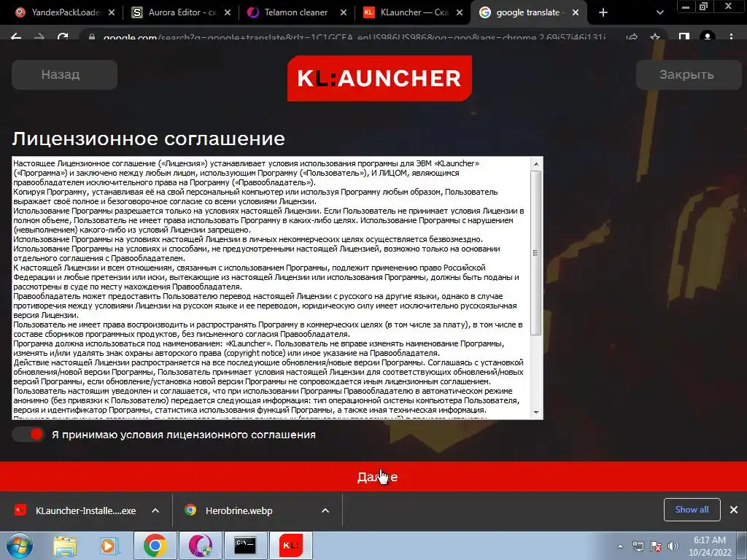Open the Chrome three-dot menu
The height and width of the screenshot is (560, 747).
point(731,36)
